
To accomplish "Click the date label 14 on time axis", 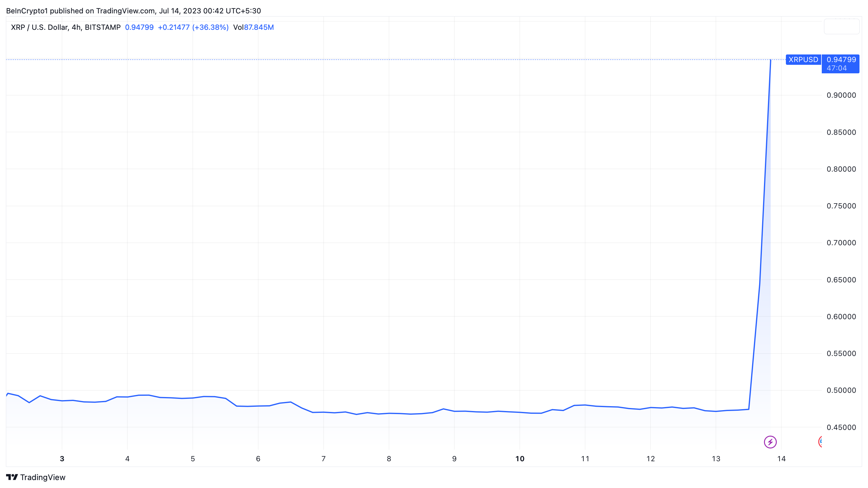I will pos(781,459).
